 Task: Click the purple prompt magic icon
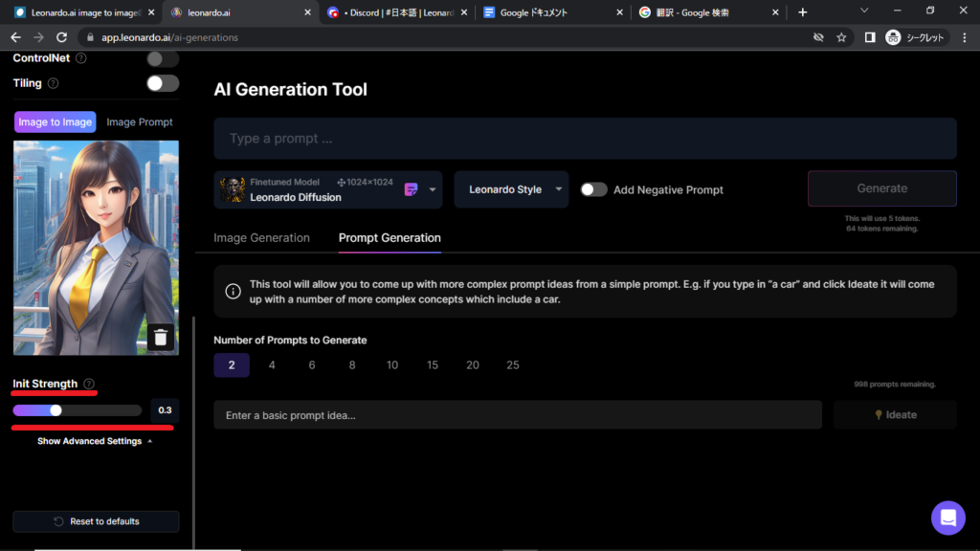(412, 189)
